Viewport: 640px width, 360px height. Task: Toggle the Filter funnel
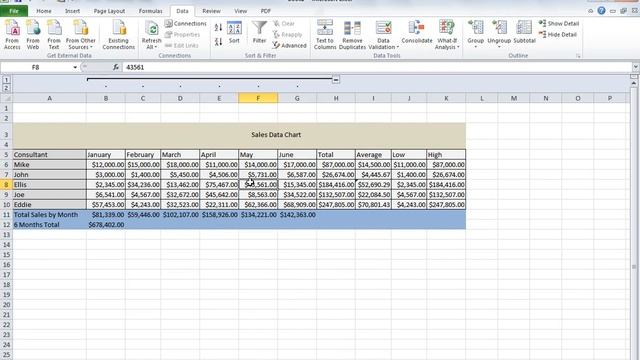click(259, 32)
